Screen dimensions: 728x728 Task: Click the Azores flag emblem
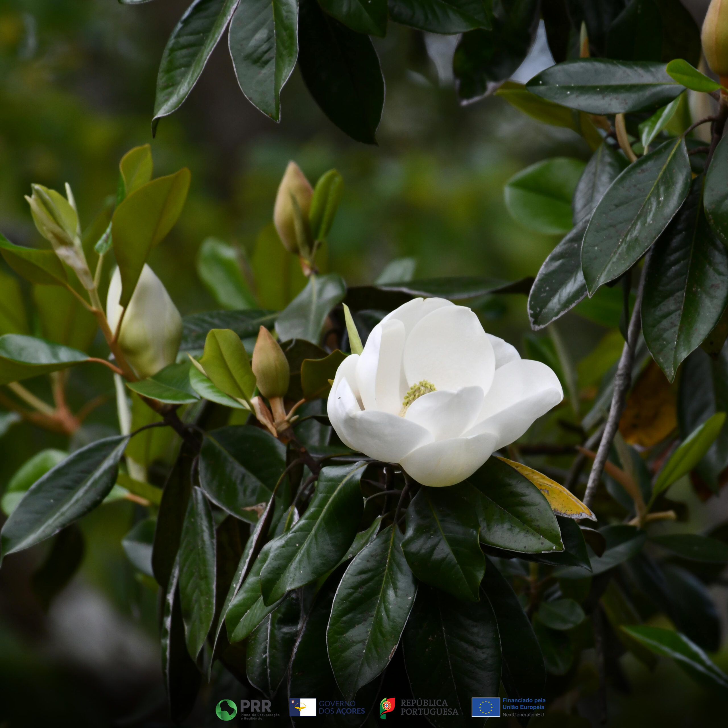point(303,707)
